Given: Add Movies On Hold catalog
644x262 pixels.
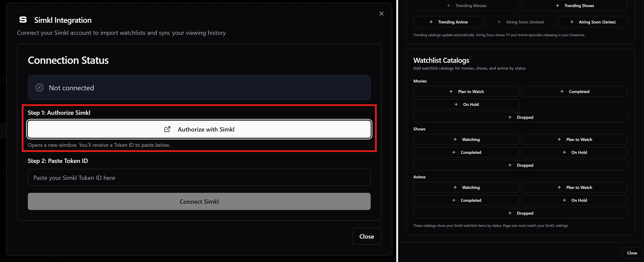Looking at the screenshot, I should pos(466,104).
